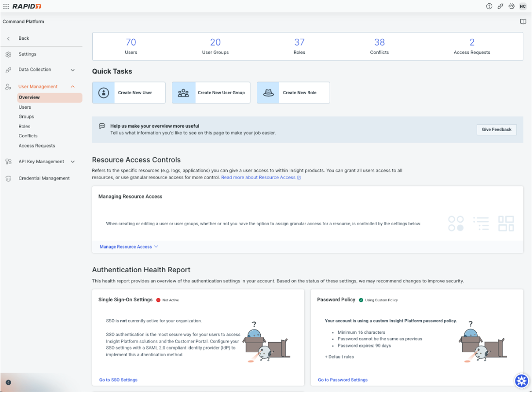
Task: Go to SSO Settings link
Action: [118, 380]
